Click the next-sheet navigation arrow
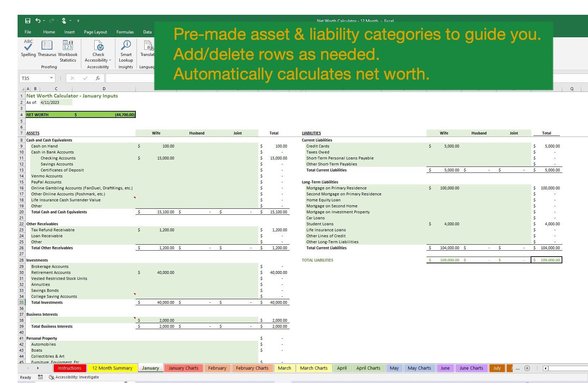 point(38,368)
